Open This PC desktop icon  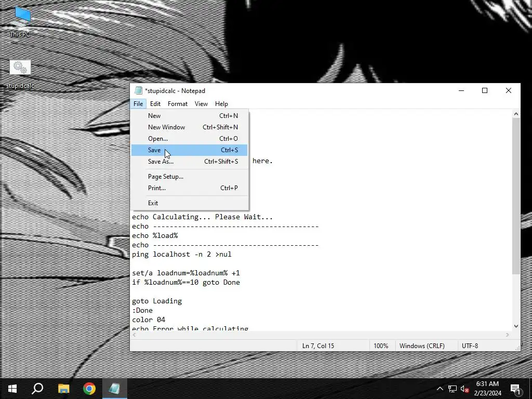(x=20, y=22)
